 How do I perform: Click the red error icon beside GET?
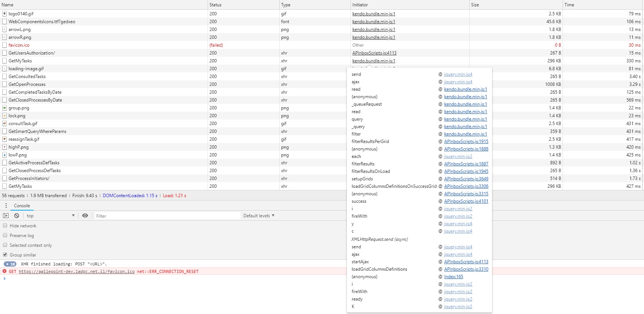pyautogui.click(x=4, y=271)
